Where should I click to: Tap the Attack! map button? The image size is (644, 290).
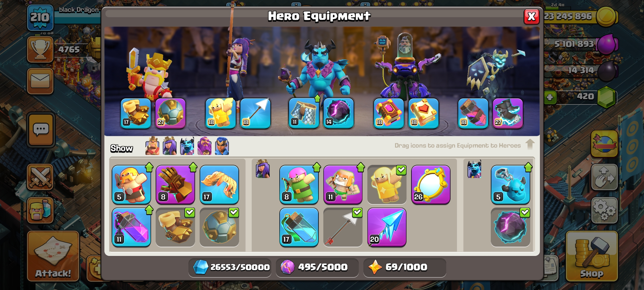click(x=53, y=256)
